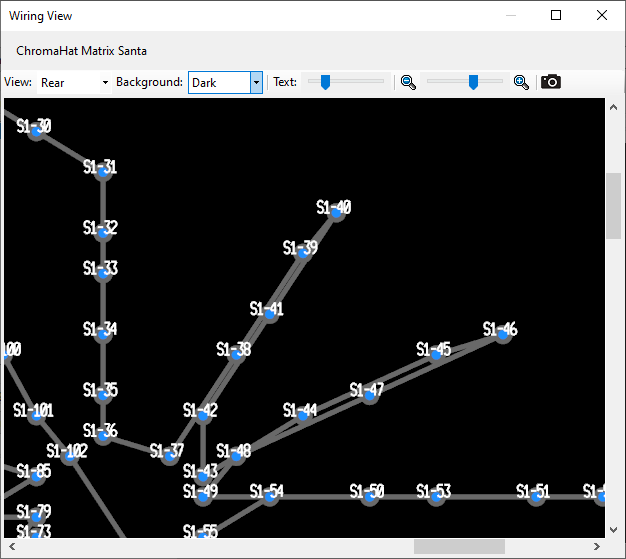
Task: Select pixel node S1-102
Action: 69,456
